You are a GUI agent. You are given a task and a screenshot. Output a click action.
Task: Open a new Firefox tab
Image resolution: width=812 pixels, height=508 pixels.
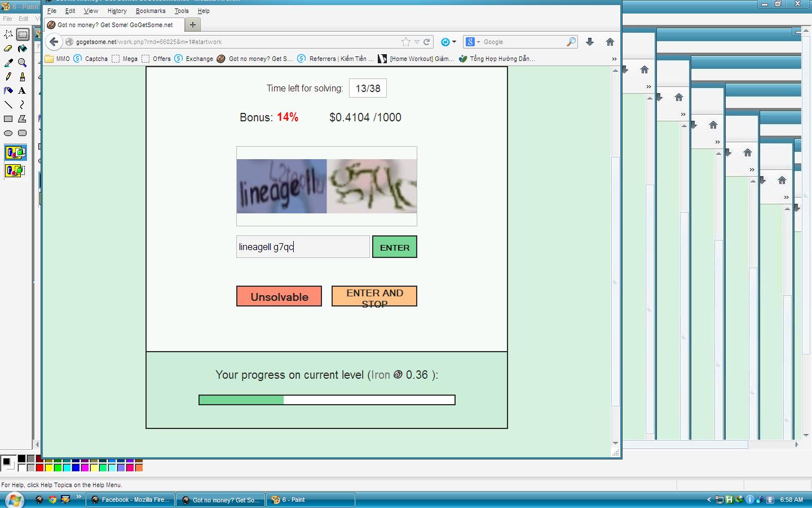tap(193, 25)
